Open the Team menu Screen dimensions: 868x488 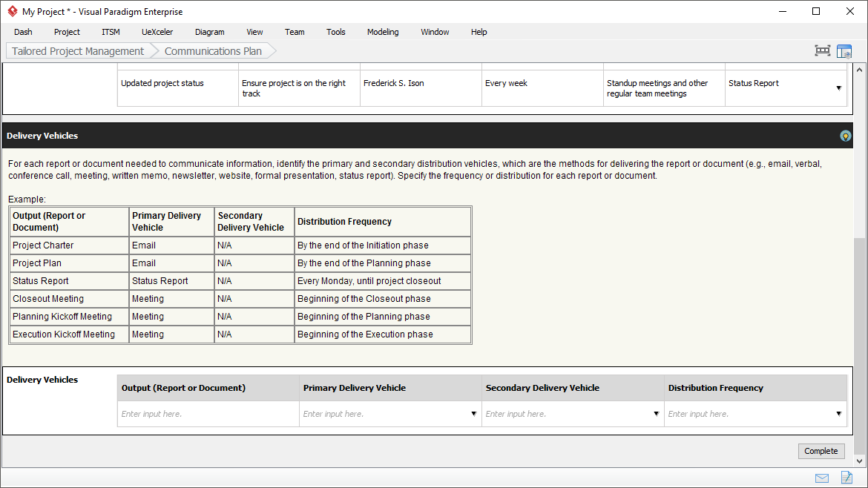tap(295, 32)
